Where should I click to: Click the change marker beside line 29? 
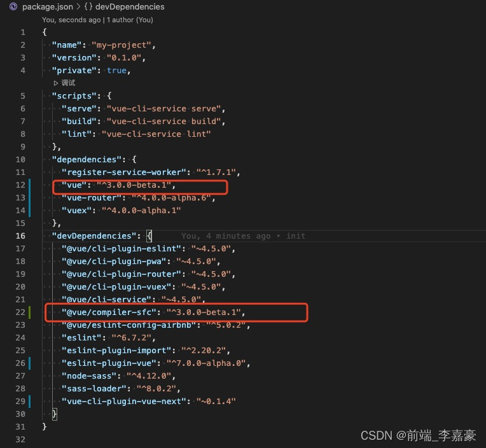click(30, 402)
